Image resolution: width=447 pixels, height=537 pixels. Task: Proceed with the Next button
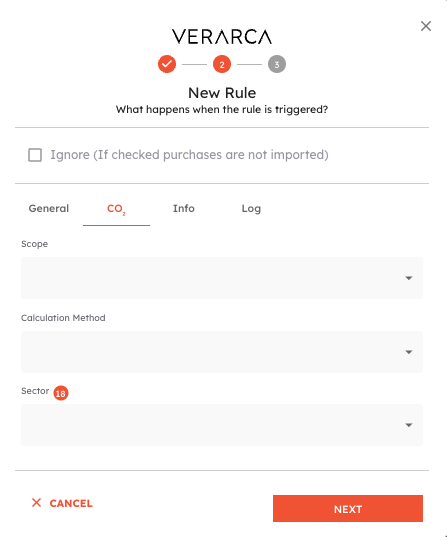(348, 509)
